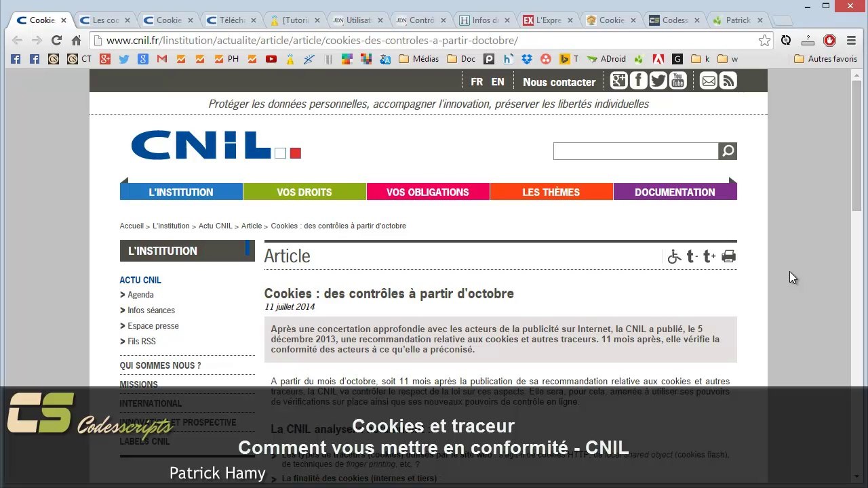868x488 pixels.
Task: Reload the page with the refresh button
Action: (56, 41)
